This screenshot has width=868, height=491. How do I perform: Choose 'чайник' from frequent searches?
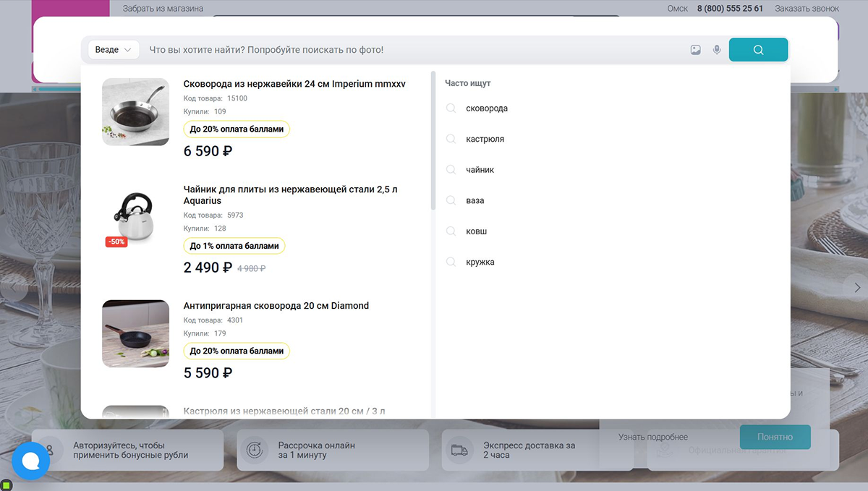480,170
